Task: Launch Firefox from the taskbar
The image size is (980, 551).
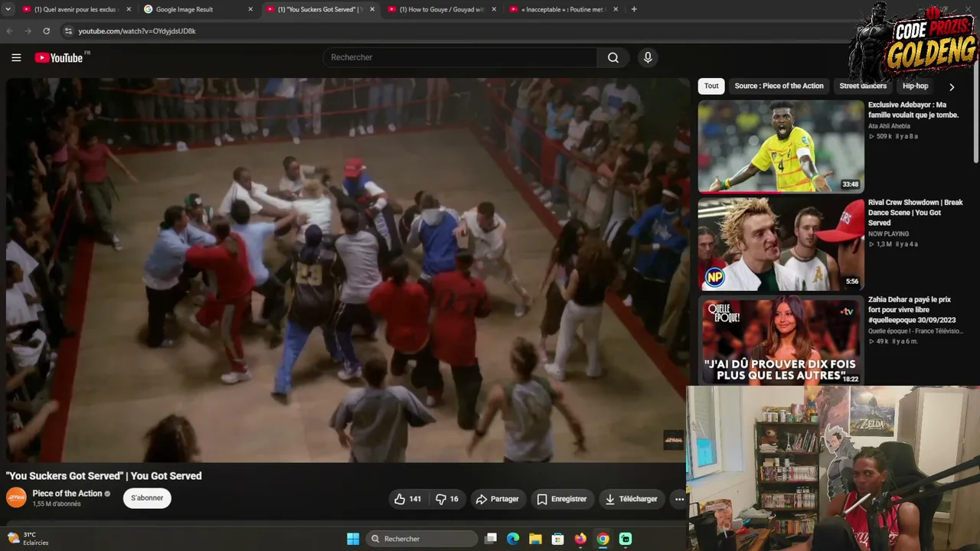Action: [x=580, y=539]
